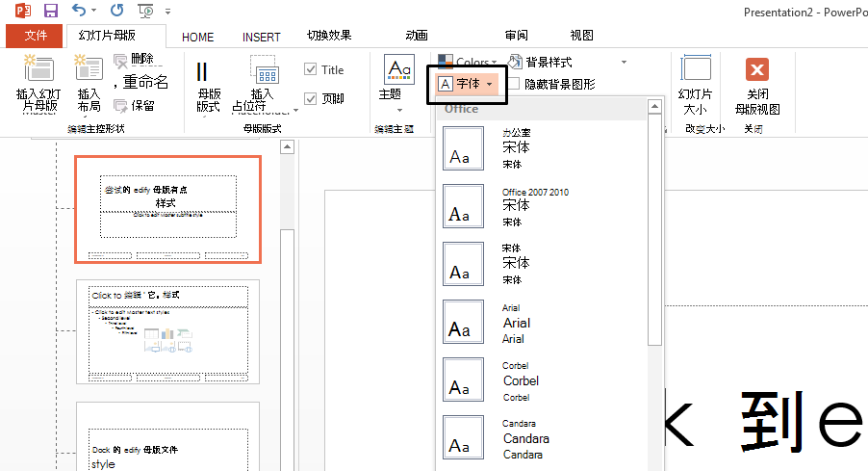The width and height of the screenshot is (868, 471).
Task: Open the 背景样式 background styles menu
Action: [541, 62]
